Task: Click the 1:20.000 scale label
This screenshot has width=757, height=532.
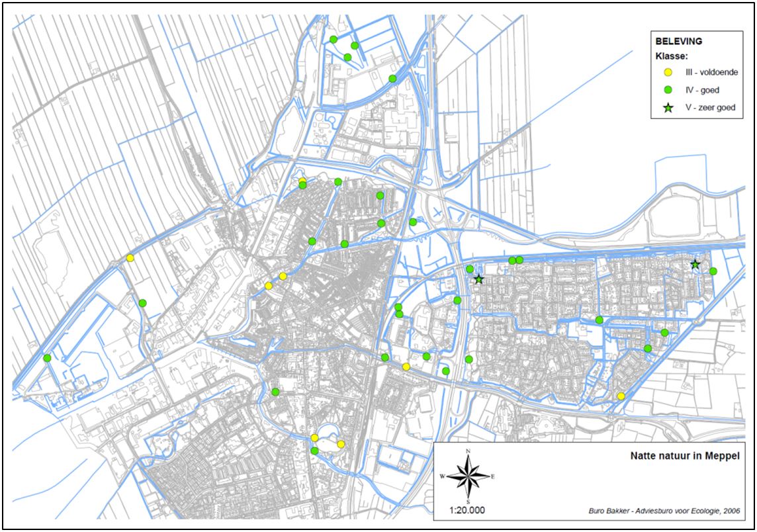Action: tap(468, 511)
